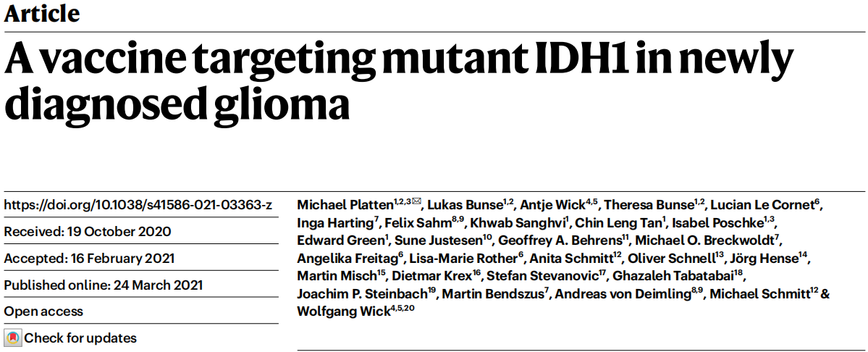This screenshot has height=352, width=868.
Task: Click the 'Article' section label
Action: (42, 14)
